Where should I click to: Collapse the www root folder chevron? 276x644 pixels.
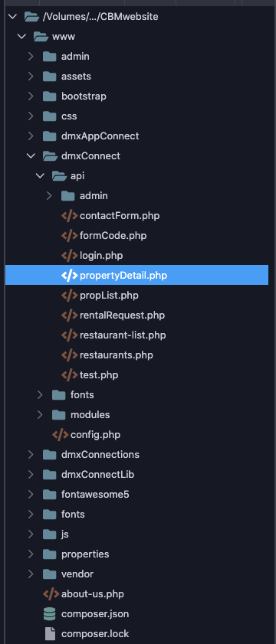tap(21, 37)
